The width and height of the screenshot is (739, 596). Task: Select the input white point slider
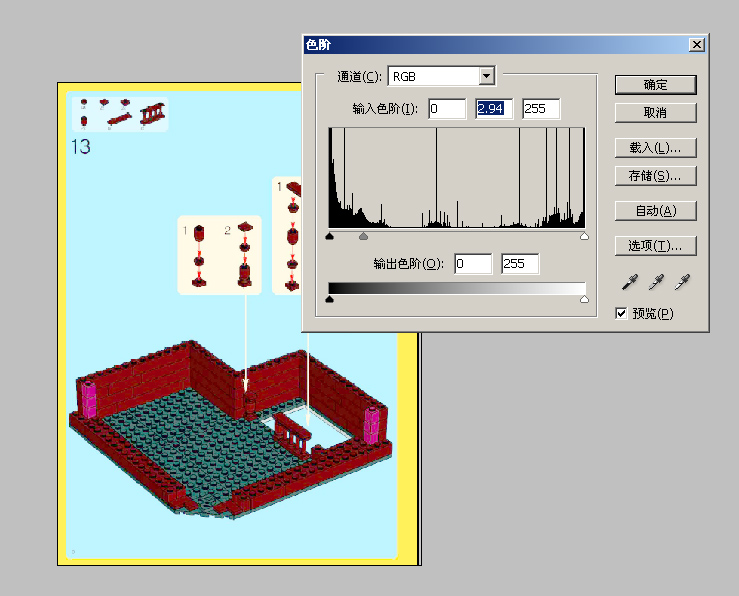click(x=584, y=236)
